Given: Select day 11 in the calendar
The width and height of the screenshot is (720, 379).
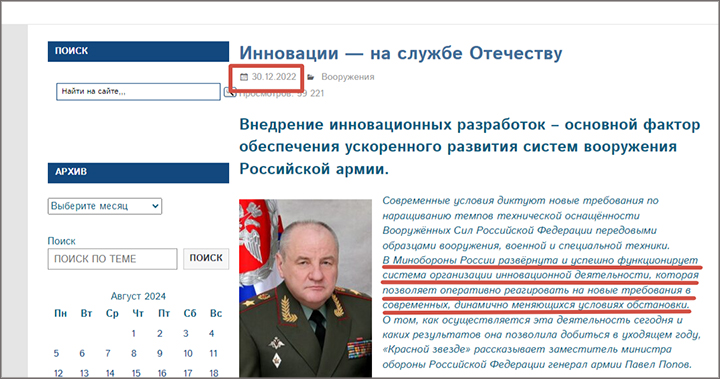Looking at the screenshot, I should [x=214, y=353].
